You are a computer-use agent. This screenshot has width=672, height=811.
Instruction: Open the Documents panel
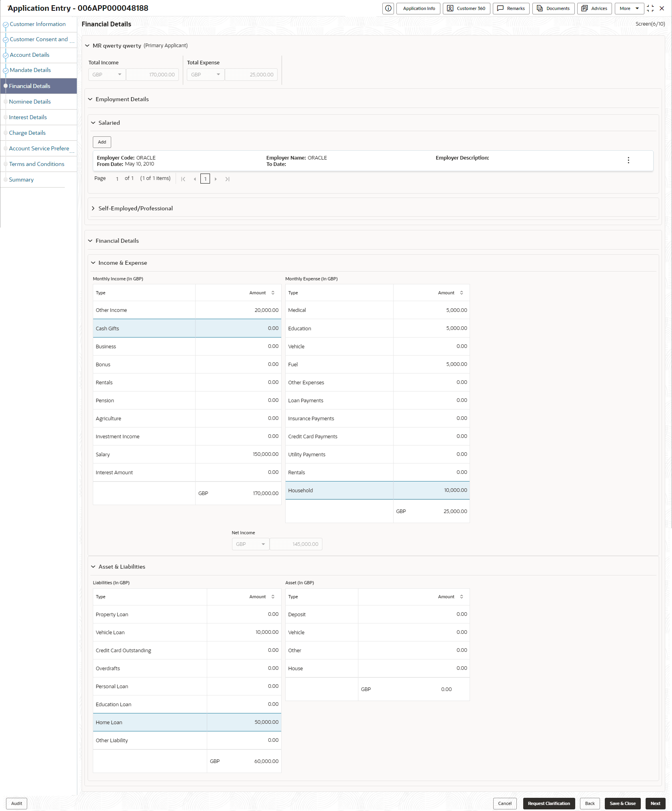554,8
